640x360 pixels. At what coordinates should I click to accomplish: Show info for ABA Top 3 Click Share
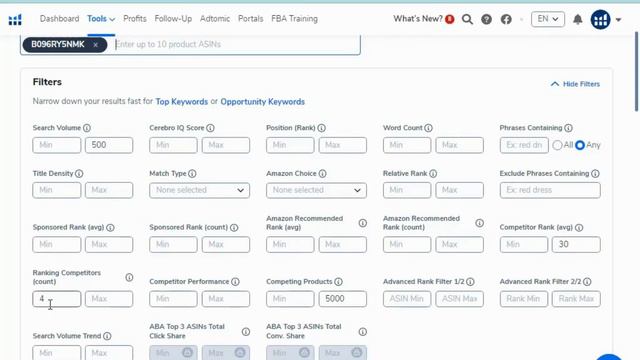click(x=246, y=332)
